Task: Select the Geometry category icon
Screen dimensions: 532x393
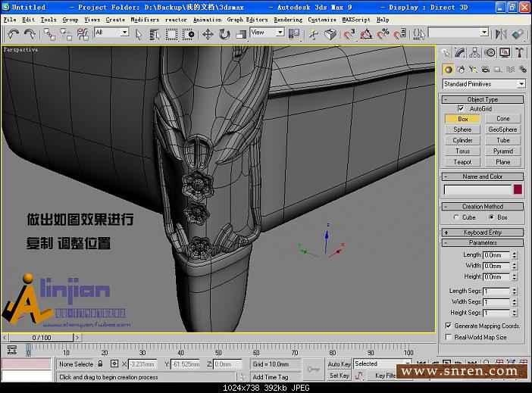Action: coord(448,70)
